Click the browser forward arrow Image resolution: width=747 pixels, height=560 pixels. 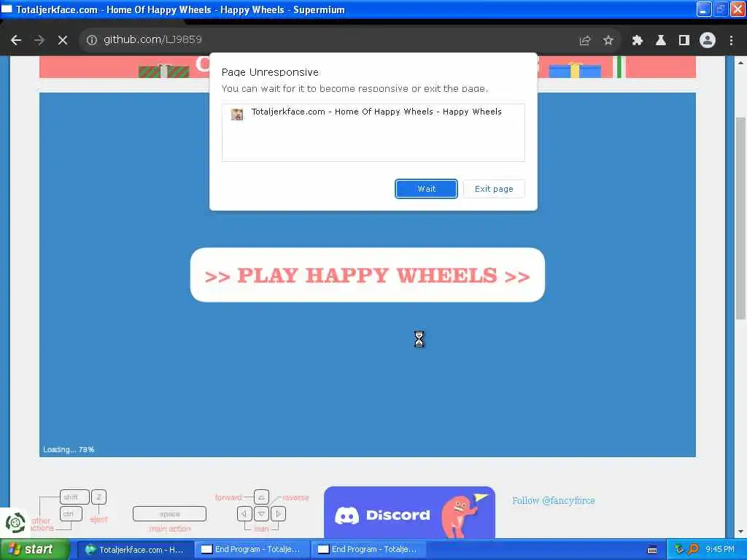(x=39, y=41)
